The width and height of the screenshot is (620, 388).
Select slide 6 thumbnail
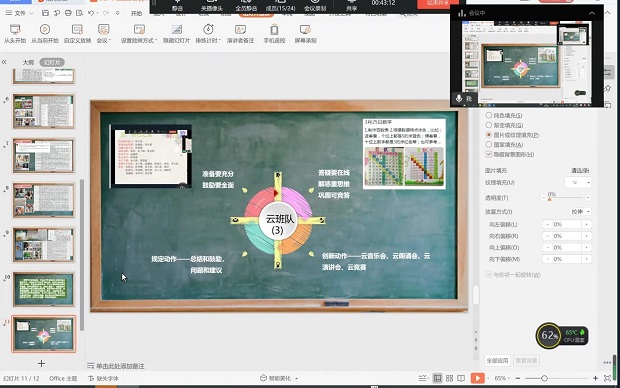click(x=43, y=111)
